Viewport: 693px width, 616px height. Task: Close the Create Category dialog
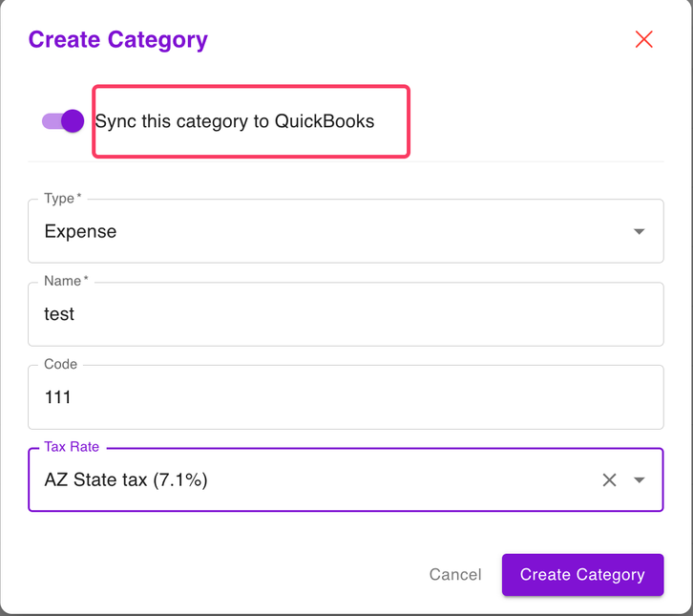tap(644, 39)
